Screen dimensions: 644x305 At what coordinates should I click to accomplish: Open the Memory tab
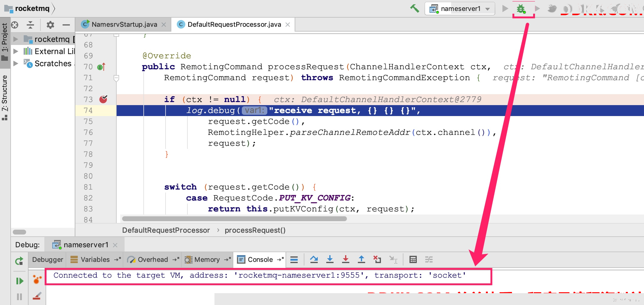[207, 259]
